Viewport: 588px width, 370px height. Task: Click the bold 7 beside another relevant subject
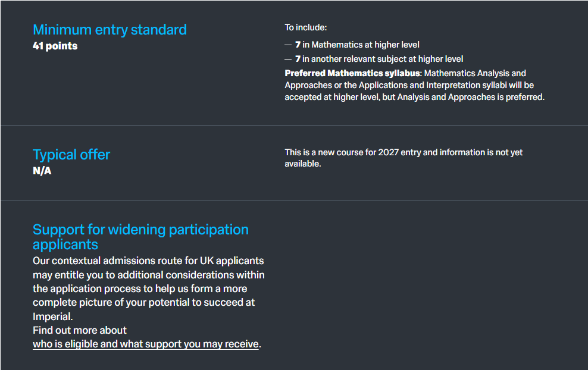(x=298, y=59)
